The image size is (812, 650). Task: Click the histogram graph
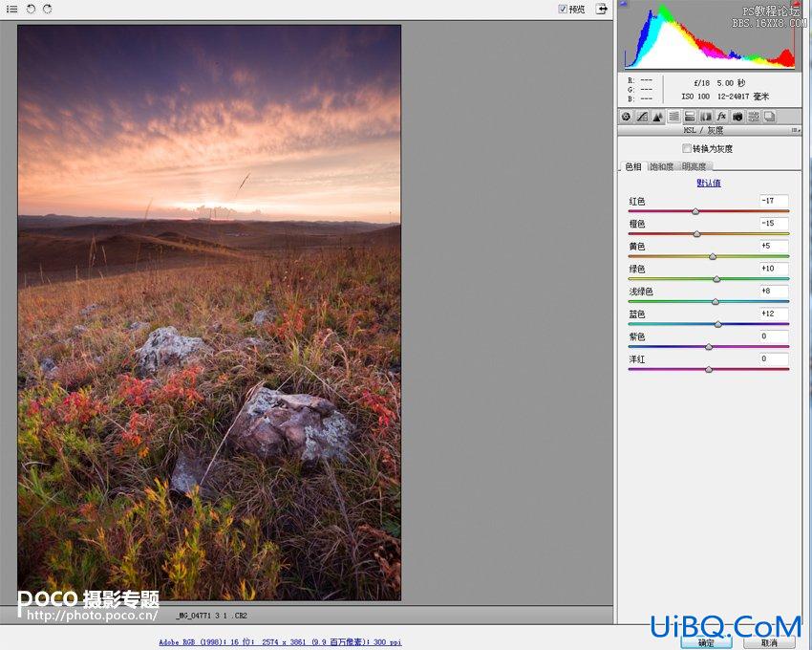coord(710,35)
